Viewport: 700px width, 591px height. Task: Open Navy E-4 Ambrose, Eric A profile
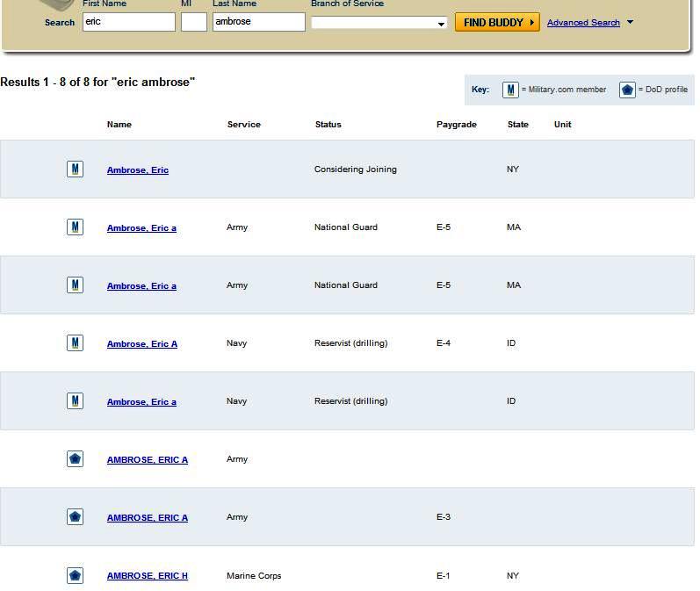tap(142, 343)
